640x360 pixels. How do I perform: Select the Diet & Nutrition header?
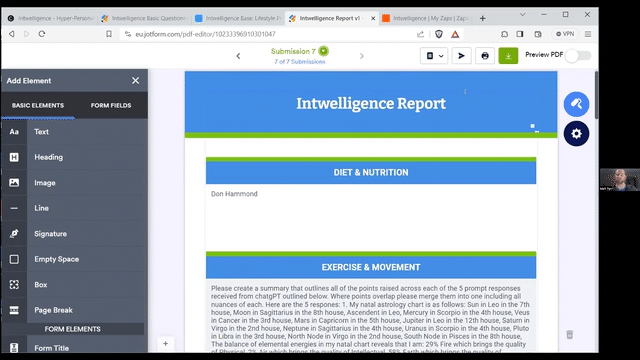(x=371, y=173)
